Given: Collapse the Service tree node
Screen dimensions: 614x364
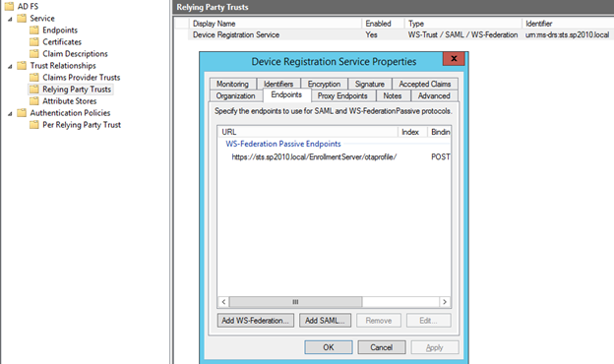Looking at the screenshot, I should click(x=10, y=19).
